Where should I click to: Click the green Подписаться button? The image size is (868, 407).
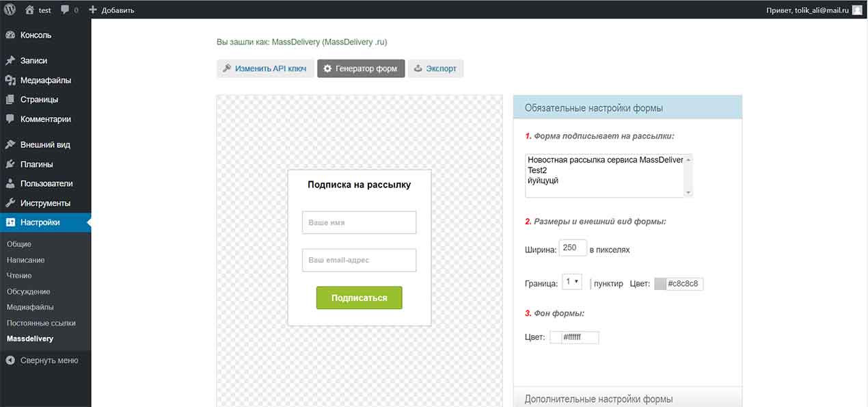(x=359, y=298)
